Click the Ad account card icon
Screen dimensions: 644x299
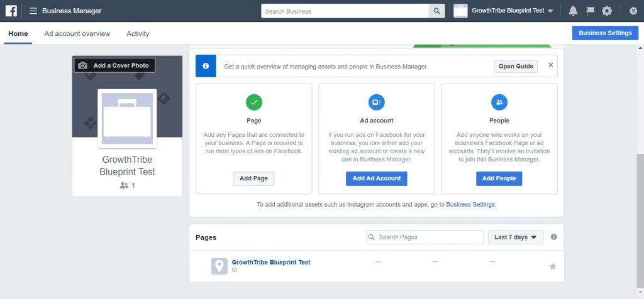pos(377,102)
